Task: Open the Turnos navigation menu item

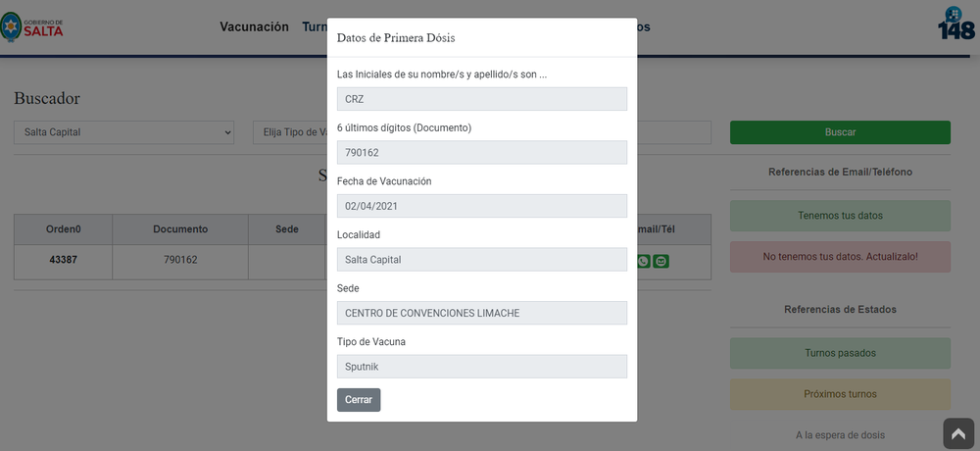Action: [x=315, y=26]
